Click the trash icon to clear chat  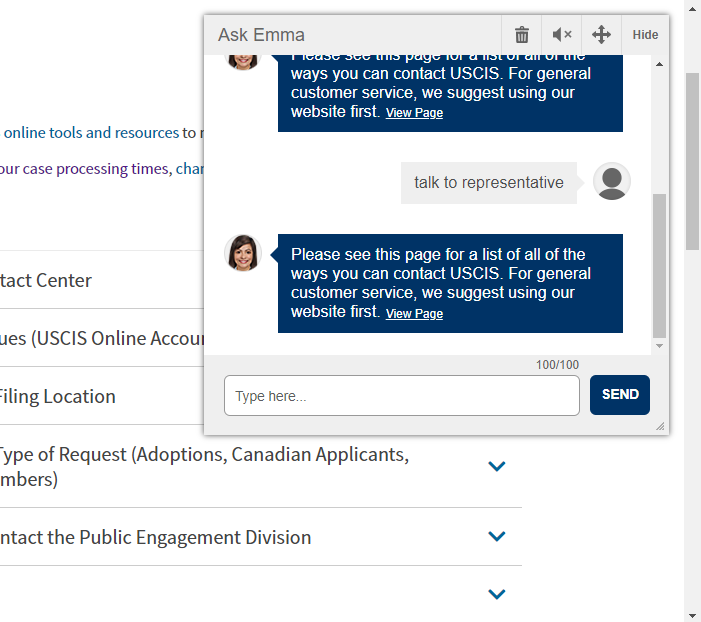[521, 35]
